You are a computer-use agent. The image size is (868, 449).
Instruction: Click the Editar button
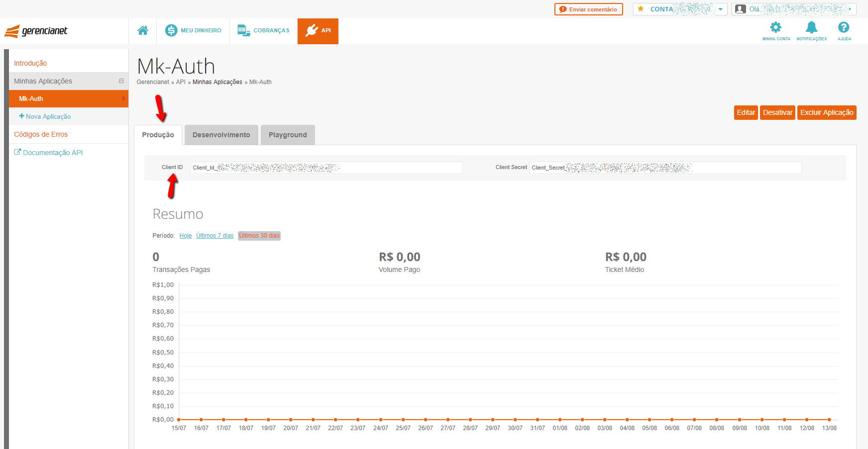746,112
